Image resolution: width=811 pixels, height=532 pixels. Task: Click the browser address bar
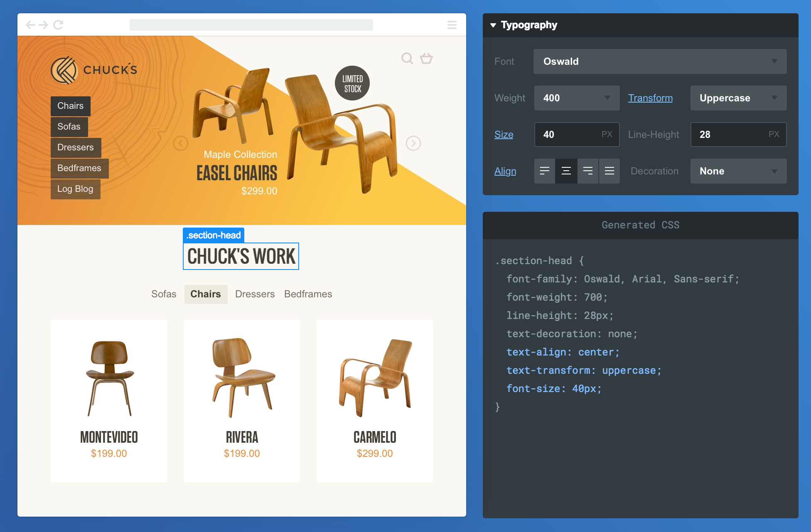click(251, 25)
